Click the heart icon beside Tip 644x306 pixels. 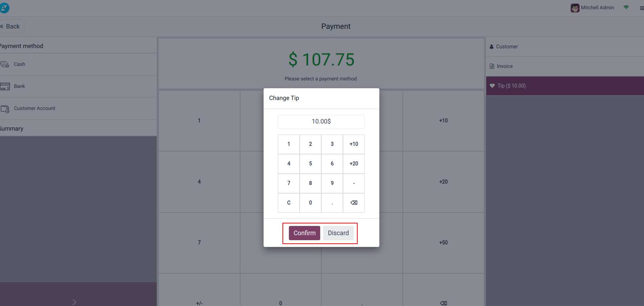click(492, 86)
